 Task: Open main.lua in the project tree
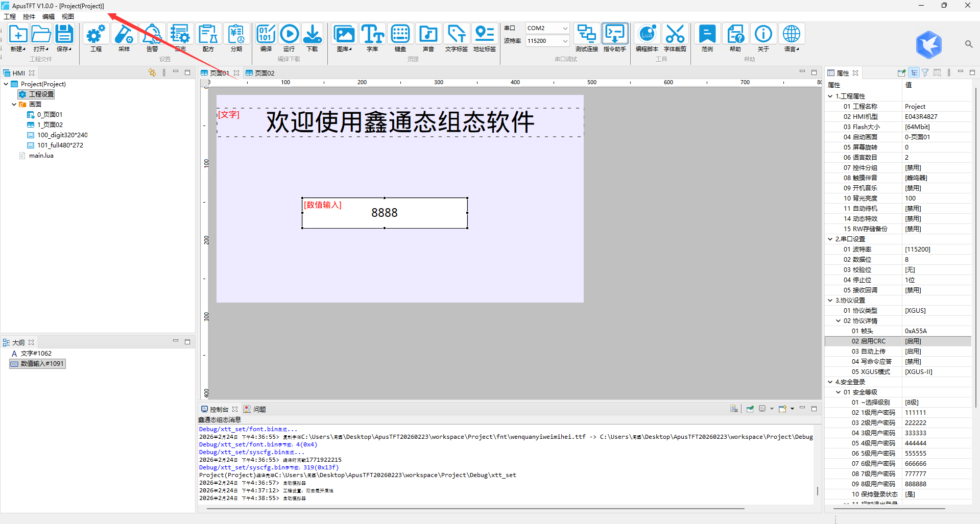click(x=41, y=156)
